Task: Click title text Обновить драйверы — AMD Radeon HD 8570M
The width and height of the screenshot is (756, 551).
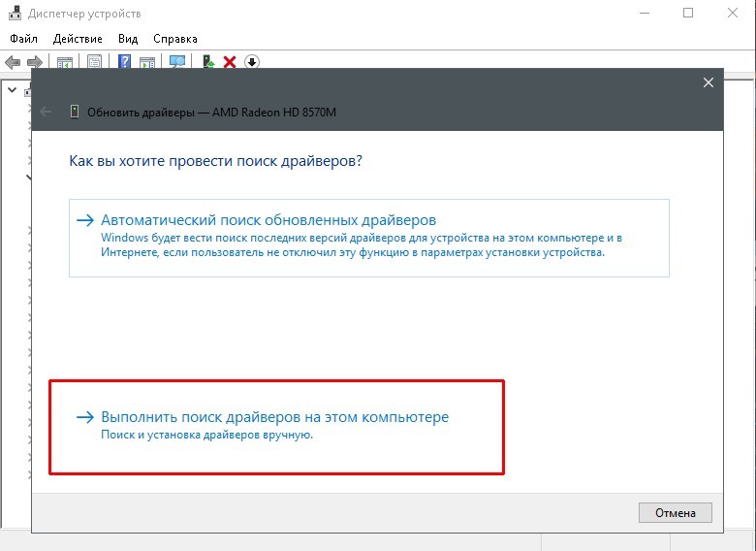Action: 211,113
